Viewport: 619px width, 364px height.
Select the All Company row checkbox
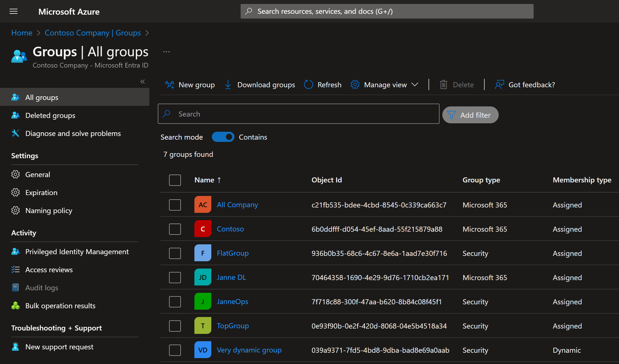coord(175,205)
